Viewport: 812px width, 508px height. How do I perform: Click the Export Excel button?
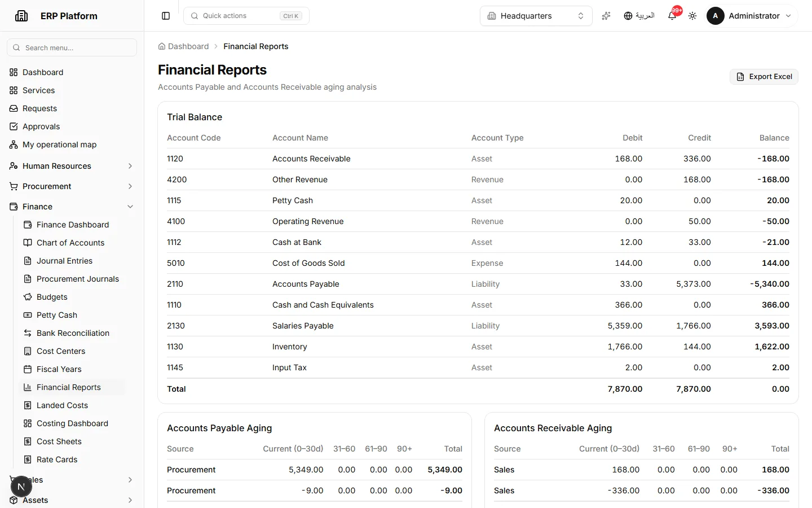(x=764, y=77)
